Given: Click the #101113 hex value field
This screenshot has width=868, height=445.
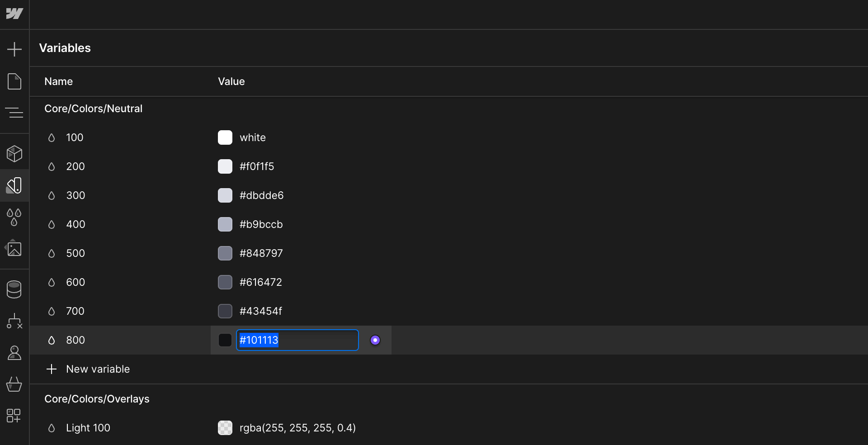Looking at the screenshot, I should (297, 340).
